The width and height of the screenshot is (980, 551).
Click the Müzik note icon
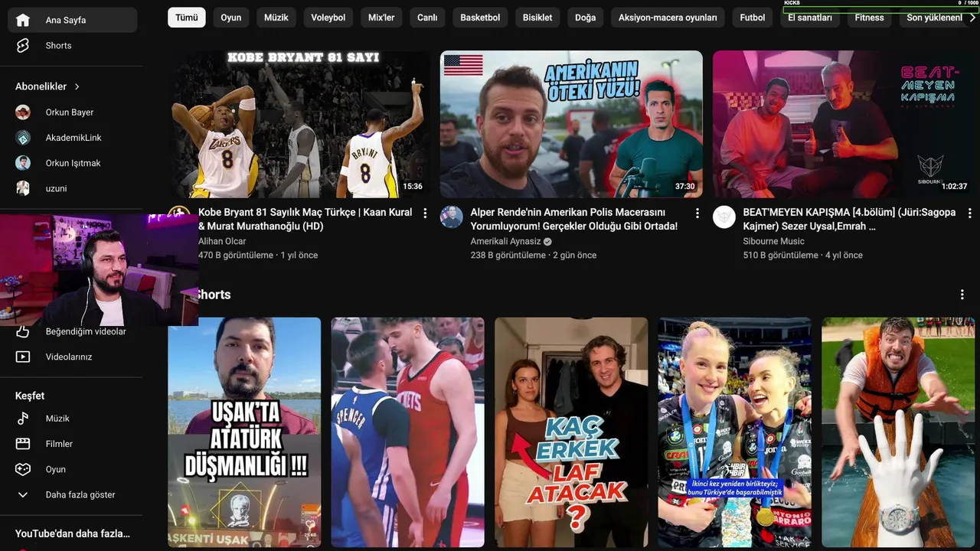[23, 419]
